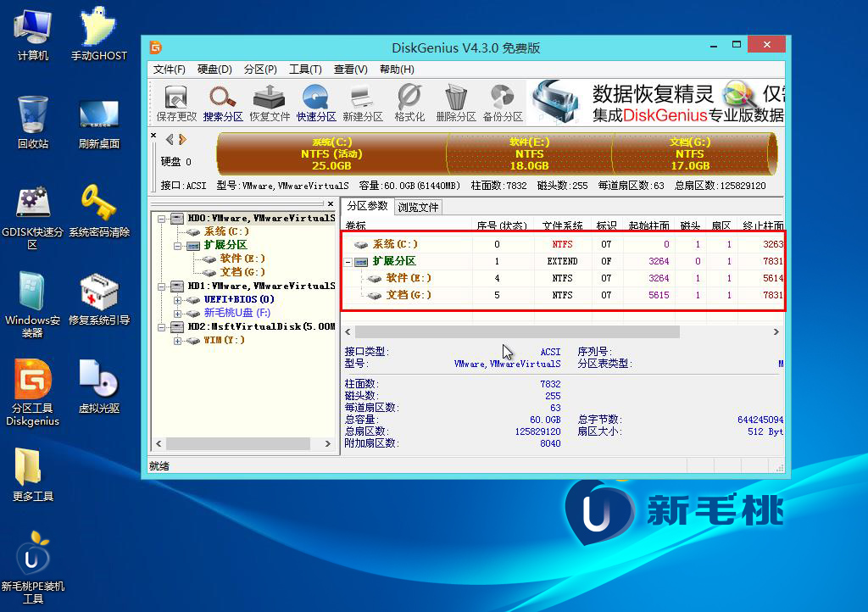Click the Save Changes (保存更改) toolbar icon

pos(176,103)
